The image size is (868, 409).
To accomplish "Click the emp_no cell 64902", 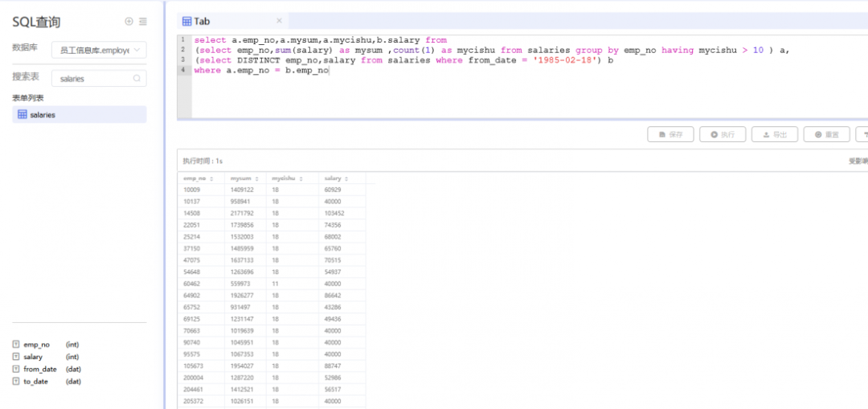I will [201, 296].
